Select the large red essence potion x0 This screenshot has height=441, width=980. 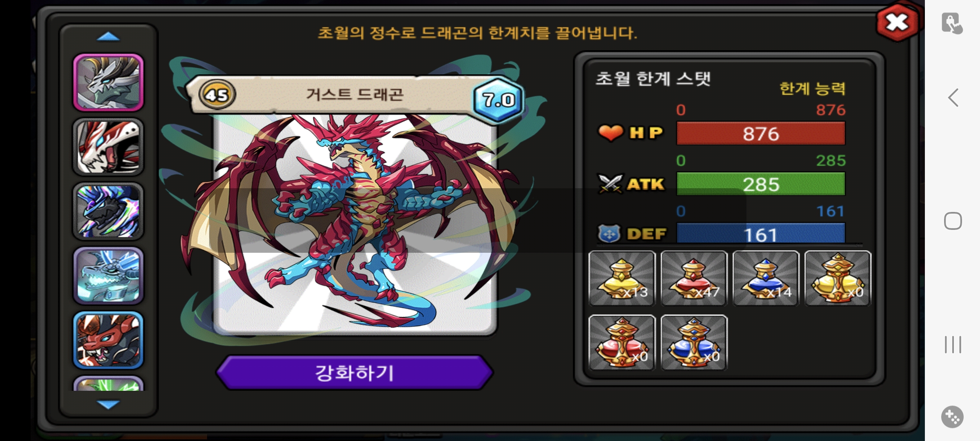coord(622,343)
